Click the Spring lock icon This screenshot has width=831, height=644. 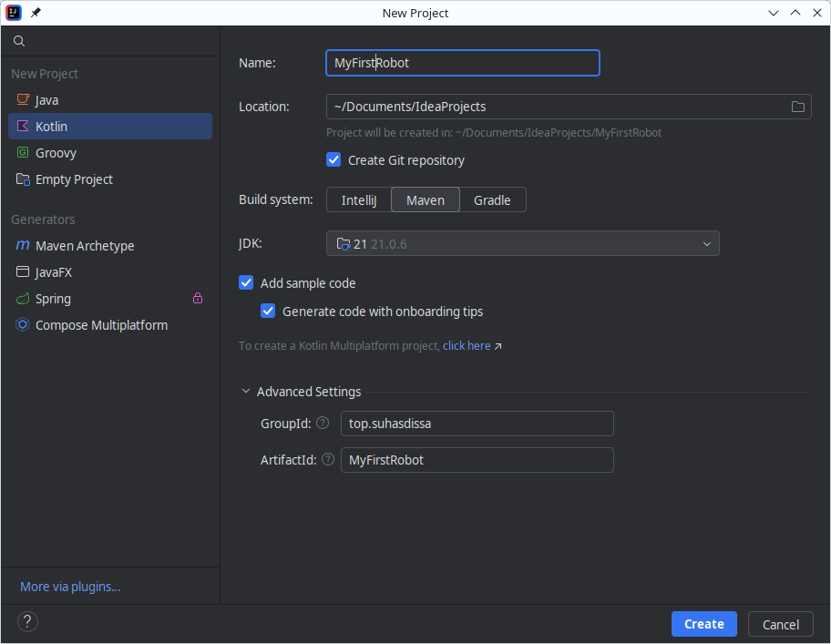[x=198, y=298]
